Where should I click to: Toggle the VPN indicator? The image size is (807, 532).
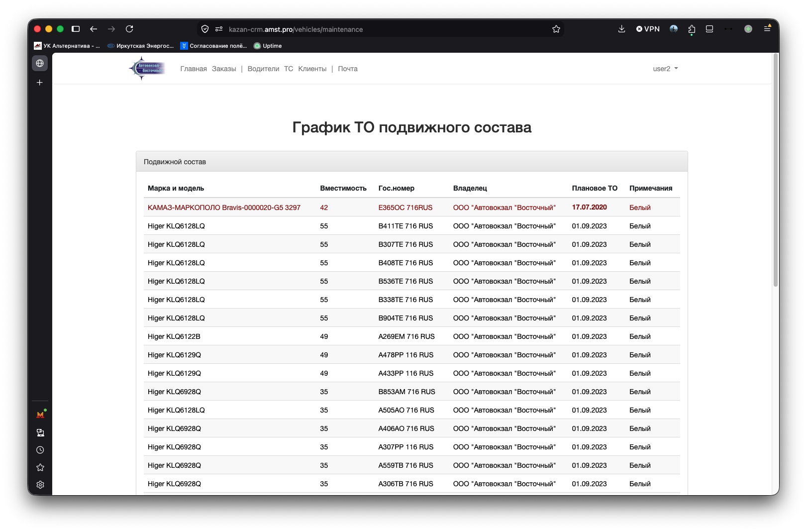tap(648, 29)
